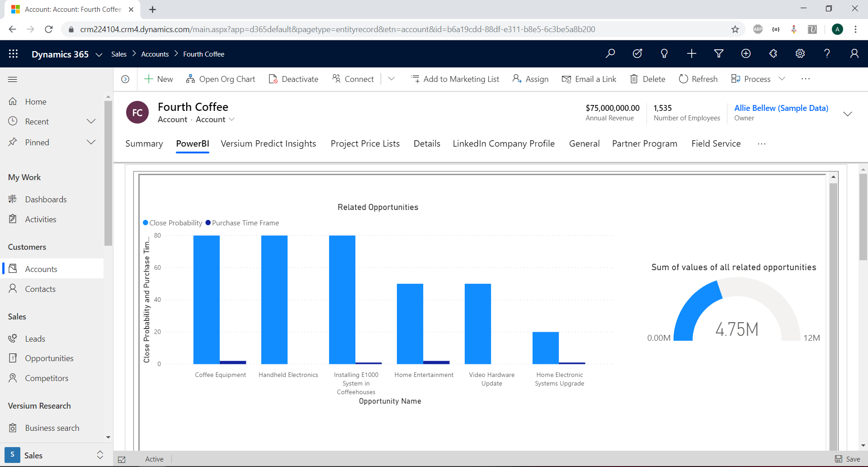Click the quick create plus icon
Image resolution: width=868 pixels, height=467 pixels.
pyautogui.click(x=692, y=54)
